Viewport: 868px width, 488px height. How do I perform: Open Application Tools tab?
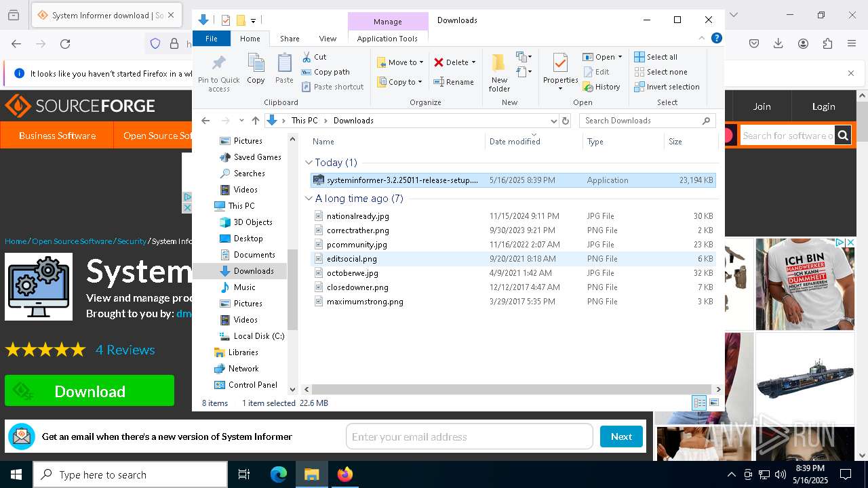tap(387, 39)
